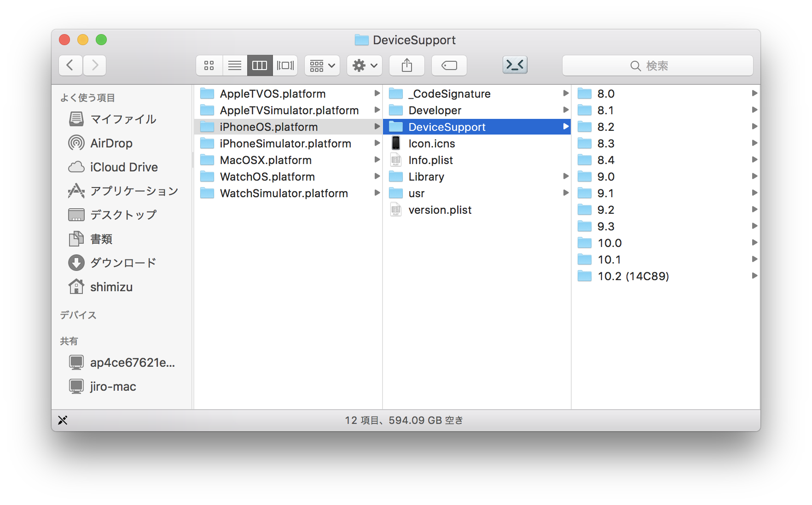The width and height of the screenshot is (812, 505).
Task: Click the tools icon in status bar
Action: (63, 420)
